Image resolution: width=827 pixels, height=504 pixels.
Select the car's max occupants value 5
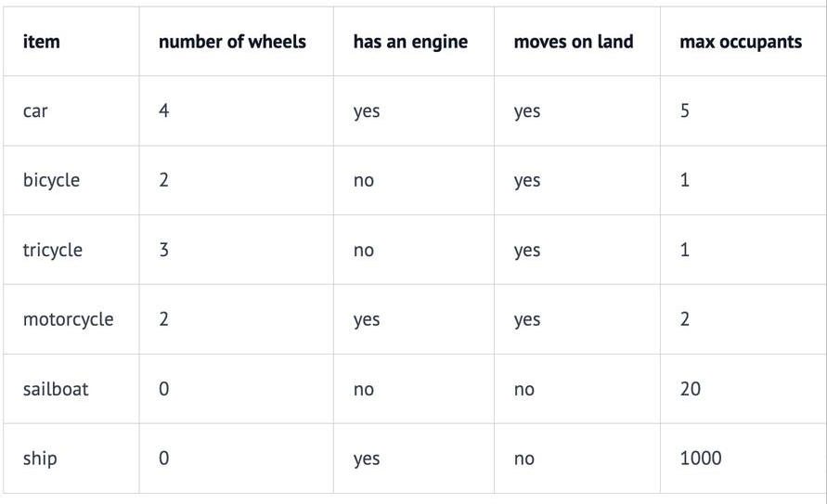[x=685, y=111]
